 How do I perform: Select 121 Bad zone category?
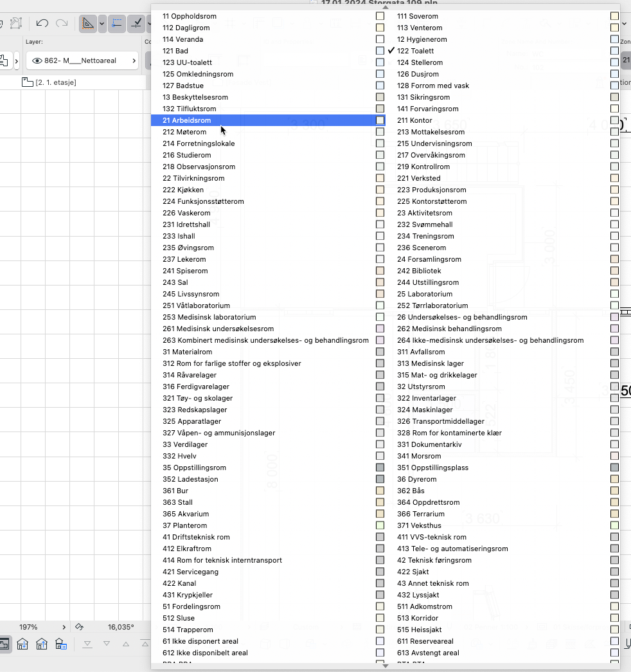click(175, 51)
